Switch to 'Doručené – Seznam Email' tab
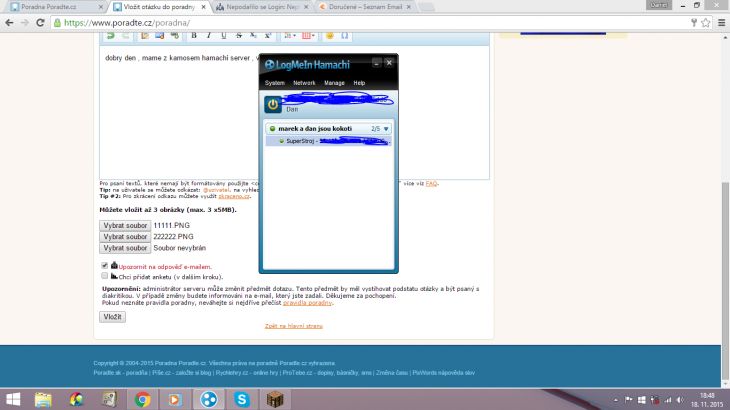 (x=365, y=7)
